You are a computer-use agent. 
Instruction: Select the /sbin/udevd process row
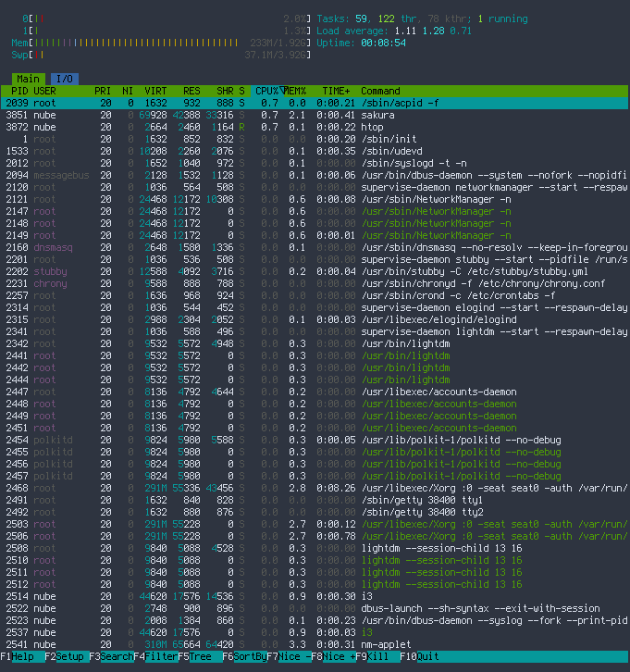pyautogui.click(x=315, y=151)
